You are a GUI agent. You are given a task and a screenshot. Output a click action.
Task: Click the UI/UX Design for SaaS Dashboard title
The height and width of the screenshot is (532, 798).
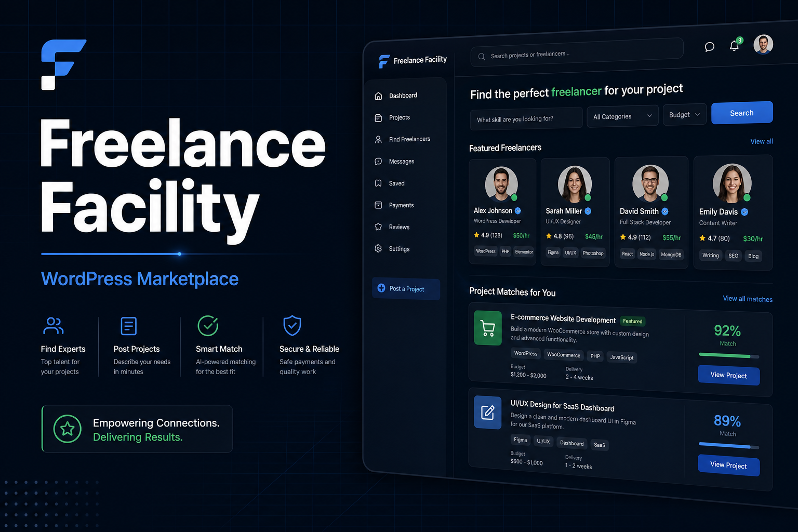(563, 406)
